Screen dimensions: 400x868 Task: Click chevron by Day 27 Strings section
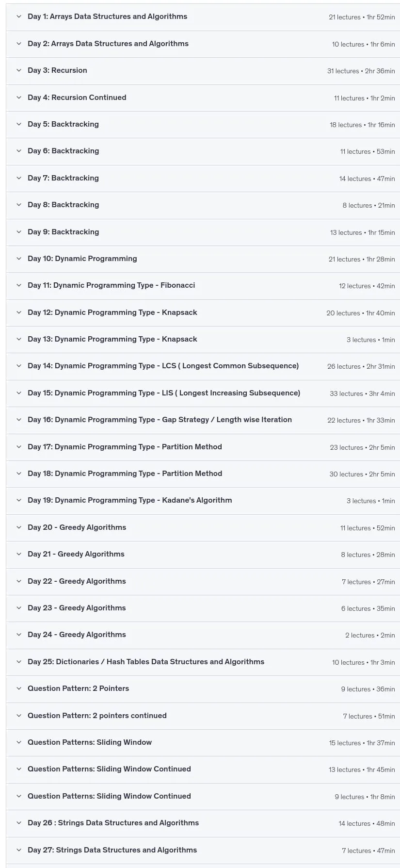[19, 850]
